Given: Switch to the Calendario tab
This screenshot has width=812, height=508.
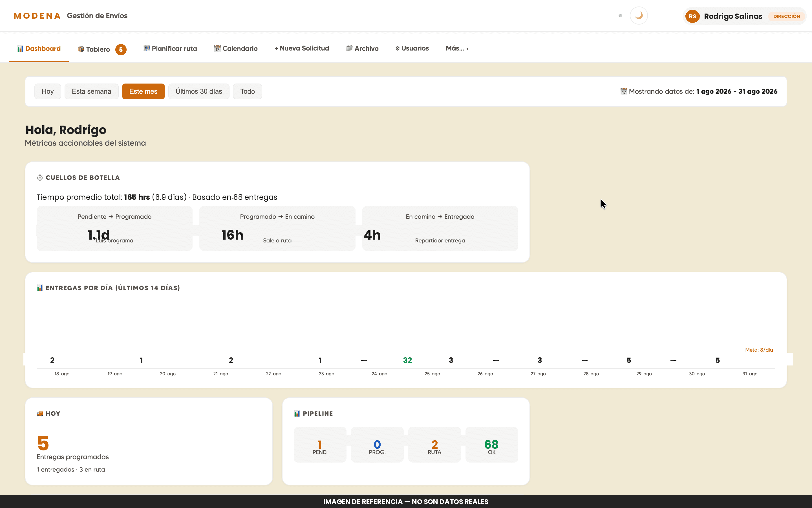Looking at the screenshot, I should coord(235,48).
